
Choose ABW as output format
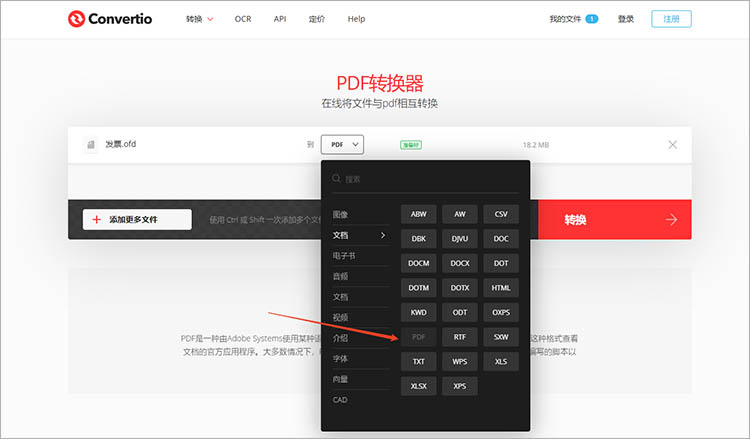coord(419,214)
